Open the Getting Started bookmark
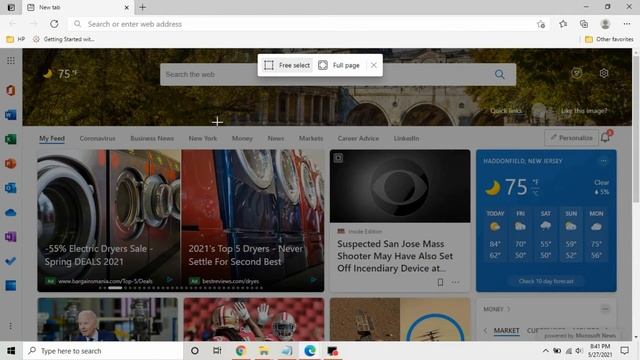This screenshot has height=360, width=640. (64, 39)
